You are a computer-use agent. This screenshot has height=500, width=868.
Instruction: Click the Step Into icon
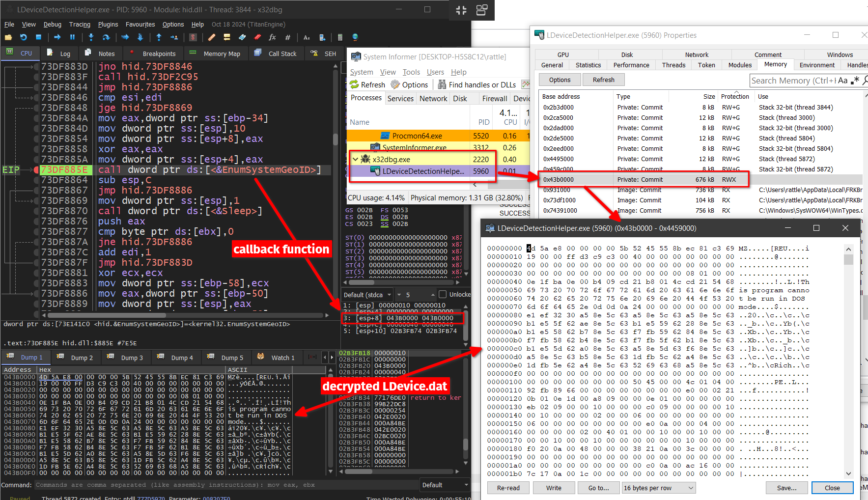tap(91, 37)
